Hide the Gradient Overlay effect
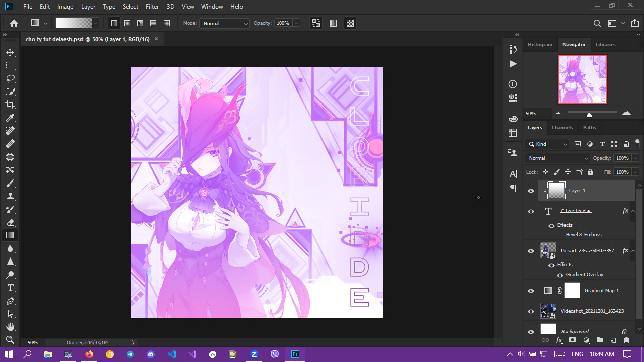Screen dimensions: 644x362 point(560,275)
